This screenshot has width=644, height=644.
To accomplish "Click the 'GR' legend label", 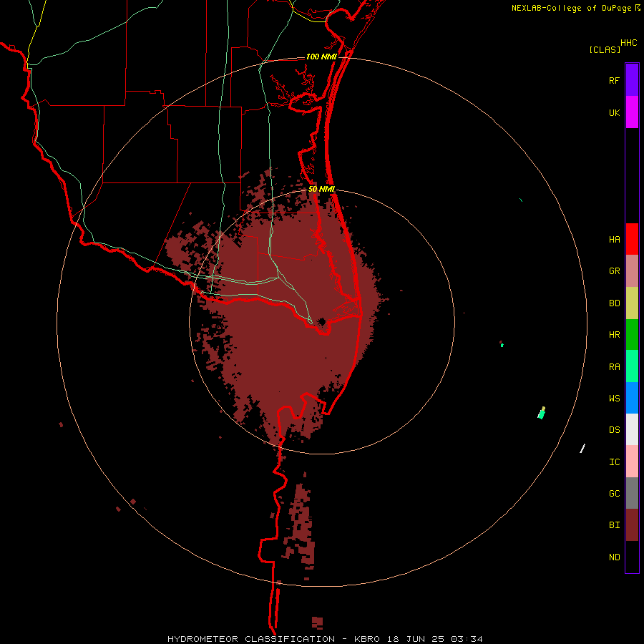I will pyautogui.click(x=614, y=271).
